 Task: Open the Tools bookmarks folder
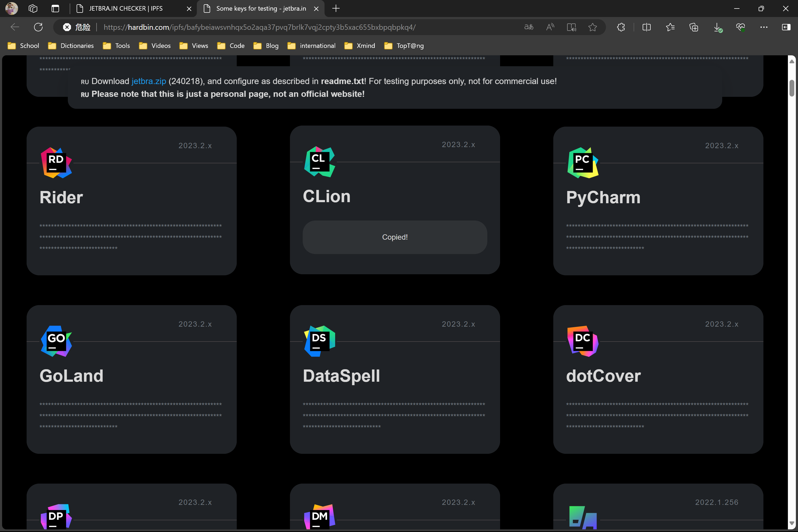[116, 45]
